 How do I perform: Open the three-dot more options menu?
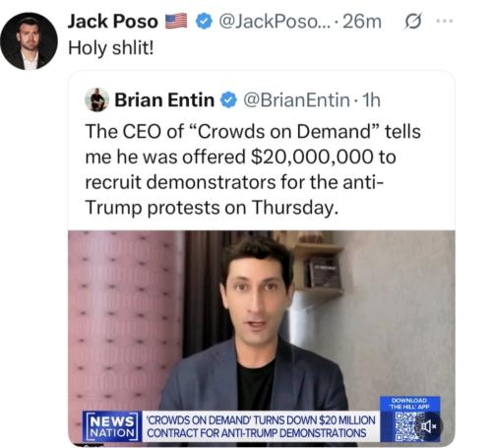pyautogui.click(x=445, y=21)
